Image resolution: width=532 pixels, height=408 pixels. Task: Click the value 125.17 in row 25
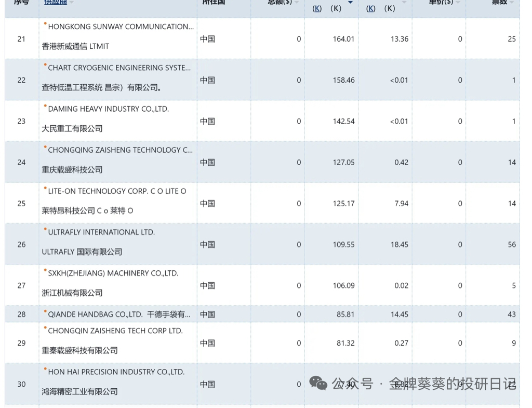click(343, 203)
